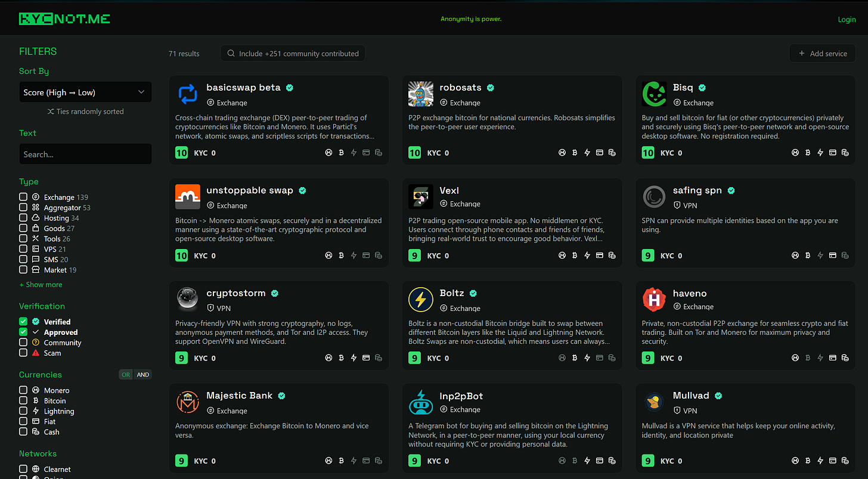Check the VPS type filter
Screen dimensions: 868x479
[23, 249]
